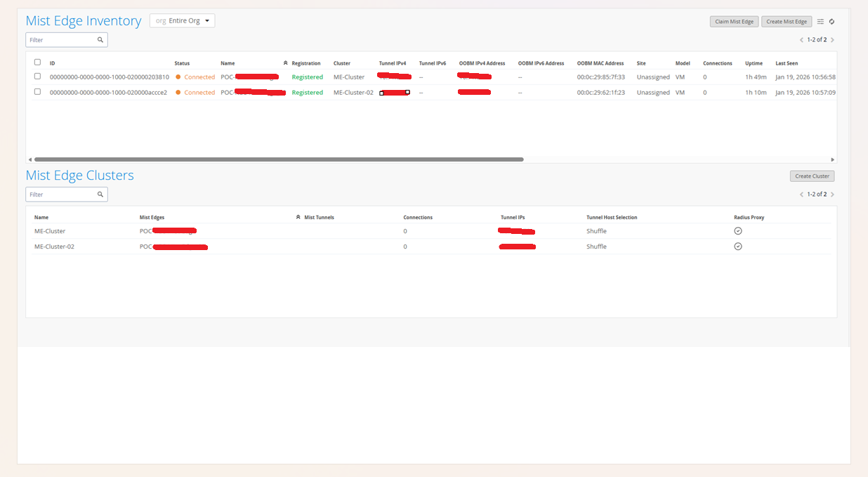Click MAC address 00:0c:29:62:1f:23
The image size is (868, 477).
click(601, 93)
